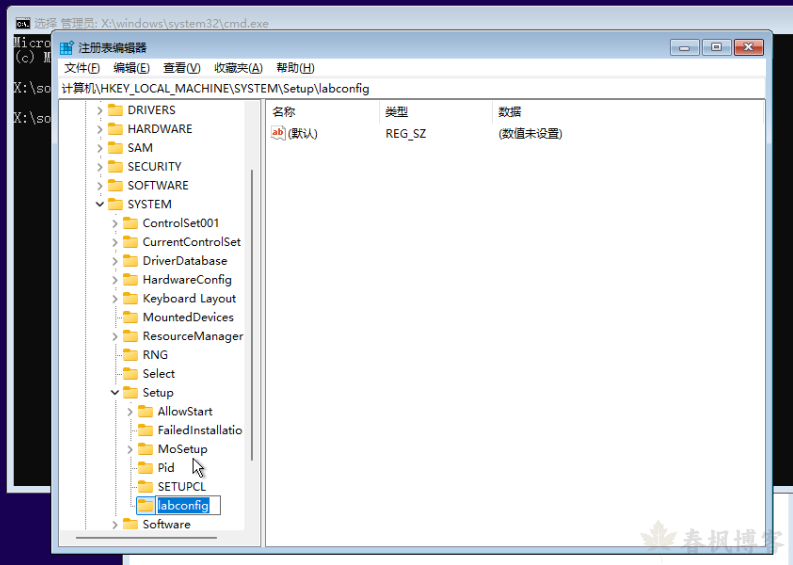The height and width of the screenshot is (565, 793).
Task: Click the Setup folder icon
Action: [130, 392]
